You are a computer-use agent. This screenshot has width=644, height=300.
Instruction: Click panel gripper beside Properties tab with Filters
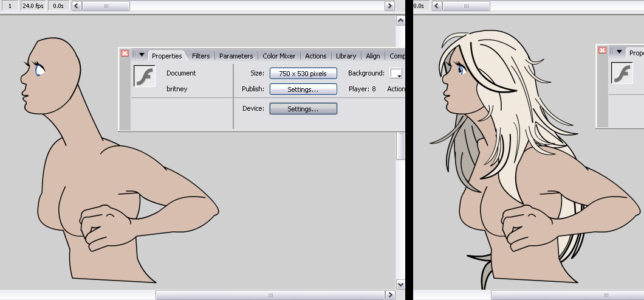click(134, 54)
